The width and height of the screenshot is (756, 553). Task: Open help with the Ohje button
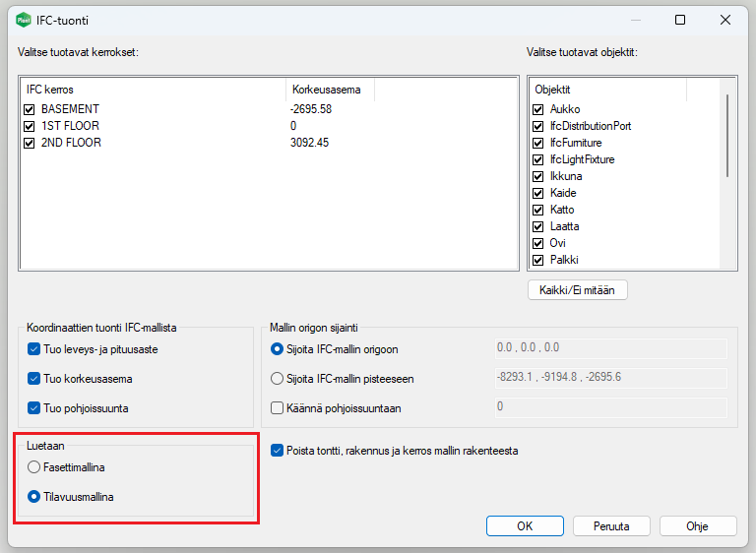tap(697, 526)
